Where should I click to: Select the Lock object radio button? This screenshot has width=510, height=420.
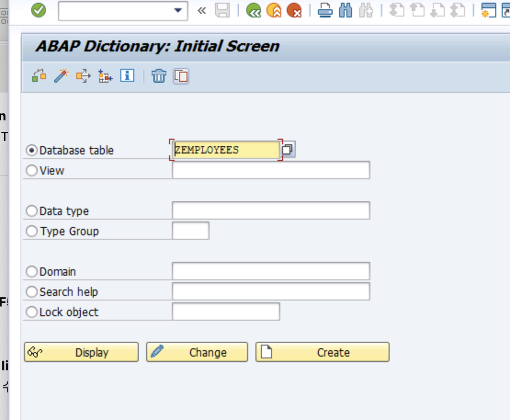[32, 312]
